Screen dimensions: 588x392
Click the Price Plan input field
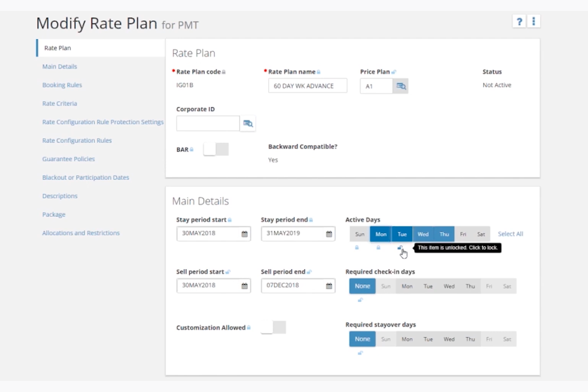coord(376,86)
